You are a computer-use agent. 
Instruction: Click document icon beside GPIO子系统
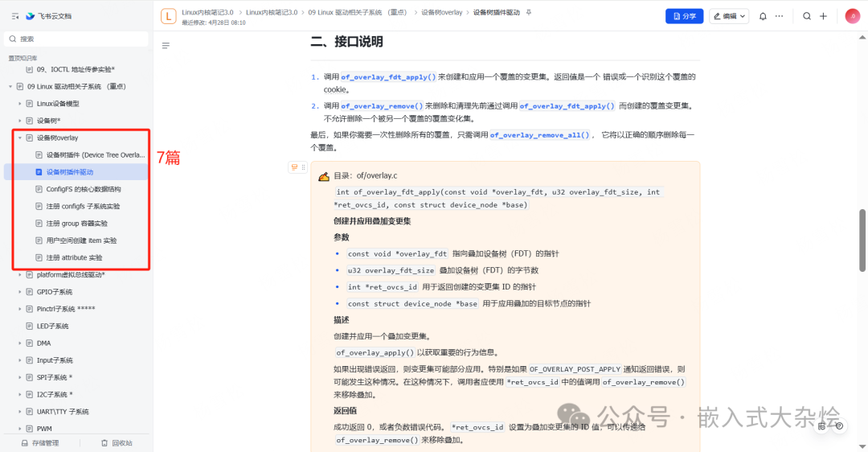(30, 292)
